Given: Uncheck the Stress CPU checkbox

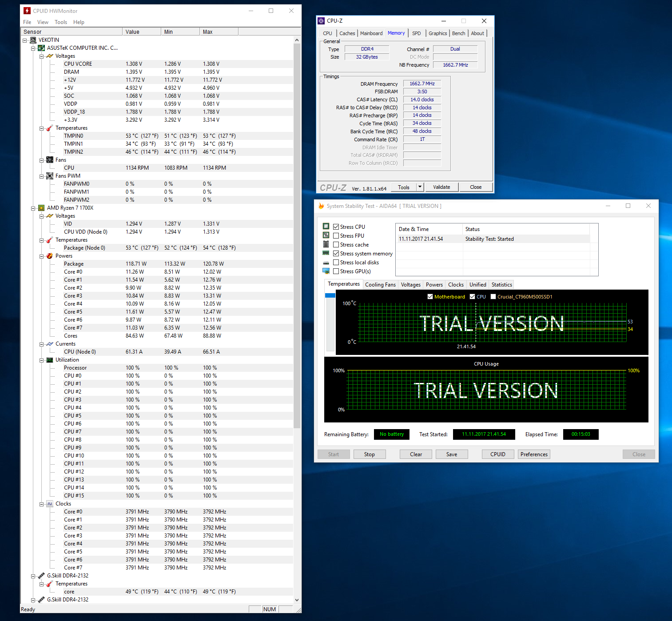Looking at the screenshot, I should (336, 227).
